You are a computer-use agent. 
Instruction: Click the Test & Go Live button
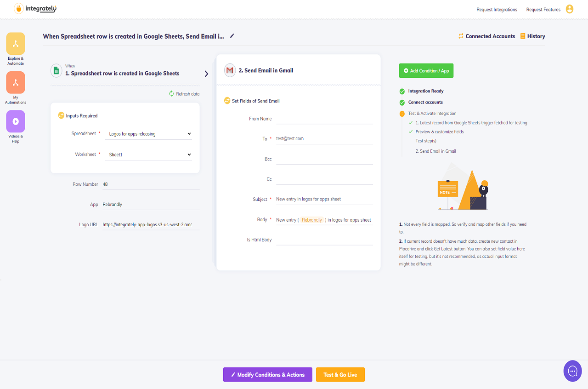pyautogui.click(x=340, y=374)
